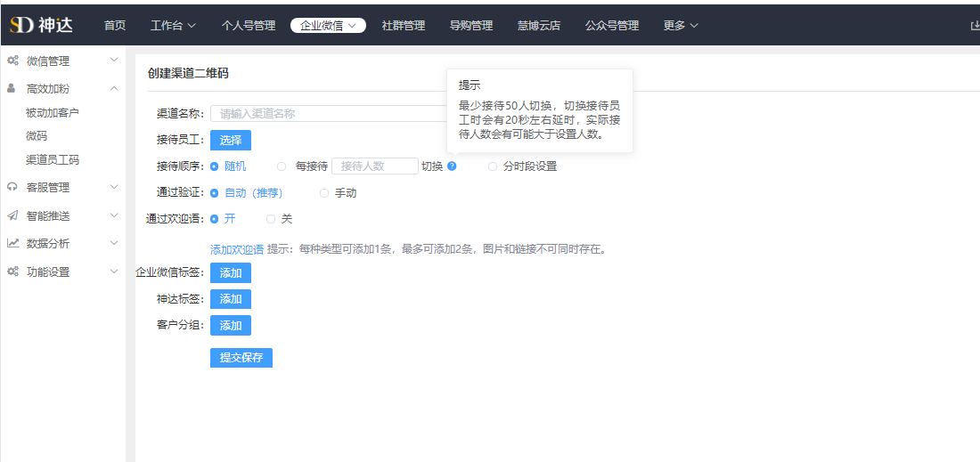
Task: Go to 首页 in the top navigation
Action: (x=115, y=26)
